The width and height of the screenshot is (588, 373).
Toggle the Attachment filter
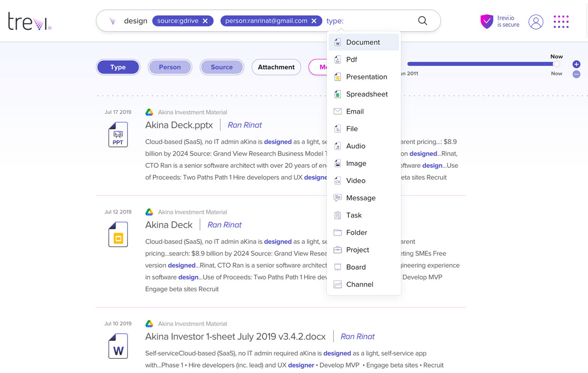click(x=276, y=67)
